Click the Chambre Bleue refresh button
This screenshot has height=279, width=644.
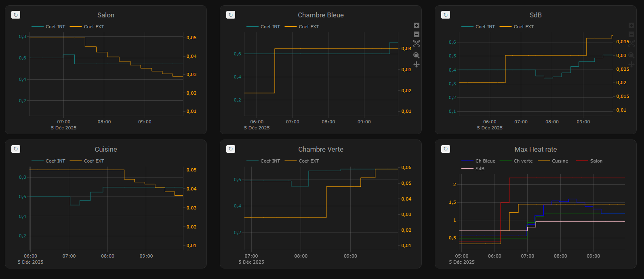click(231, 15)
